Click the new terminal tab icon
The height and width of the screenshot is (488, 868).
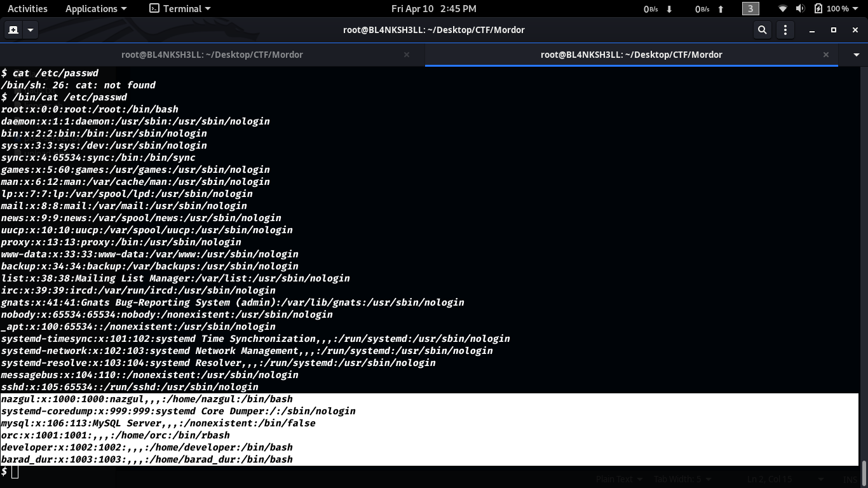(13, 30)
